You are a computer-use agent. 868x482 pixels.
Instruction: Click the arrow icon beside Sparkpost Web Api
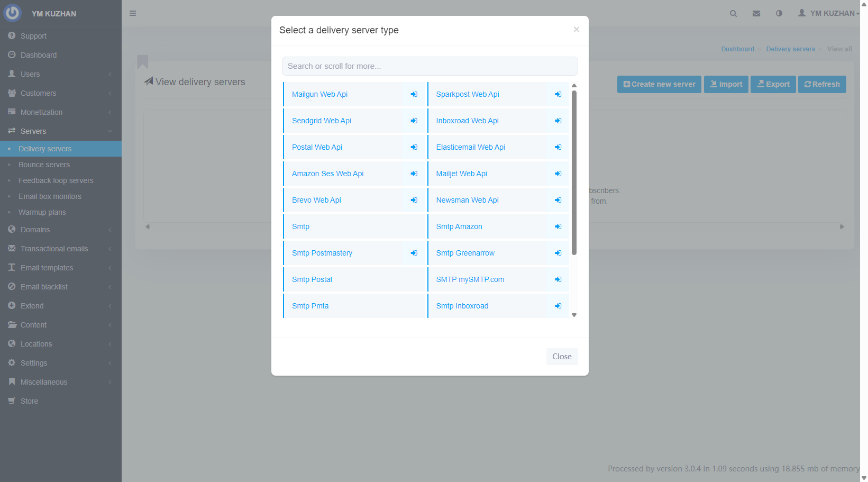coord(558,94)
